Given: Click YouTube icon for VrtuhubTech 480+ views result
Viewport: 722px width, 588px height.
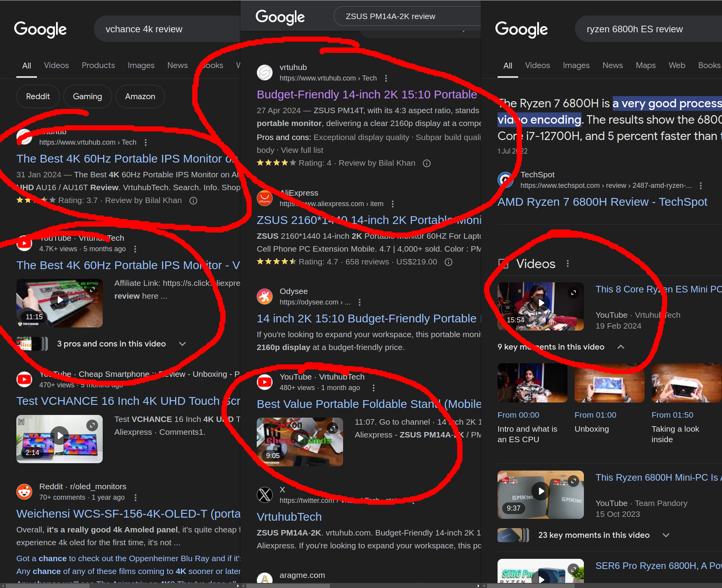Looking at the screenshot, I should point(265,382).
